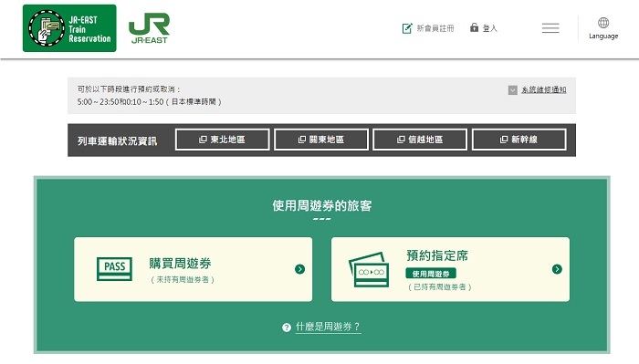Click the 新會員註冊 registration link

tap(435, 28)
